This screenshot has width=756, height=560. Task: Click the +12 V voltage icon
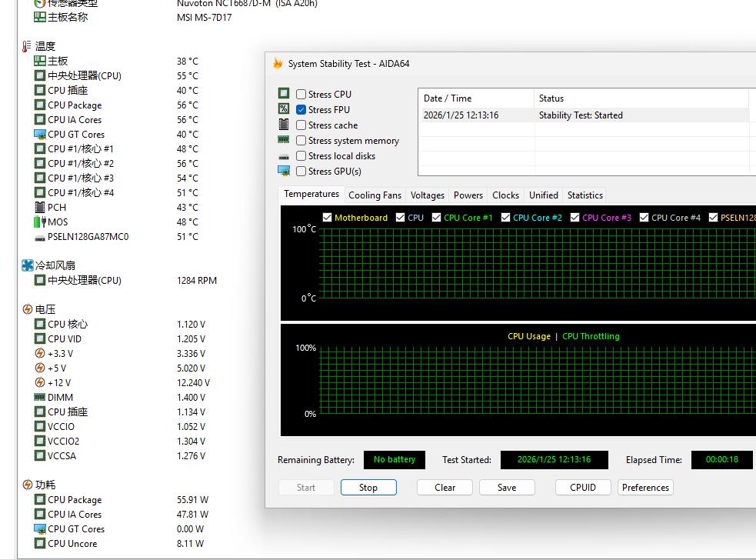(x=40, y=382)
